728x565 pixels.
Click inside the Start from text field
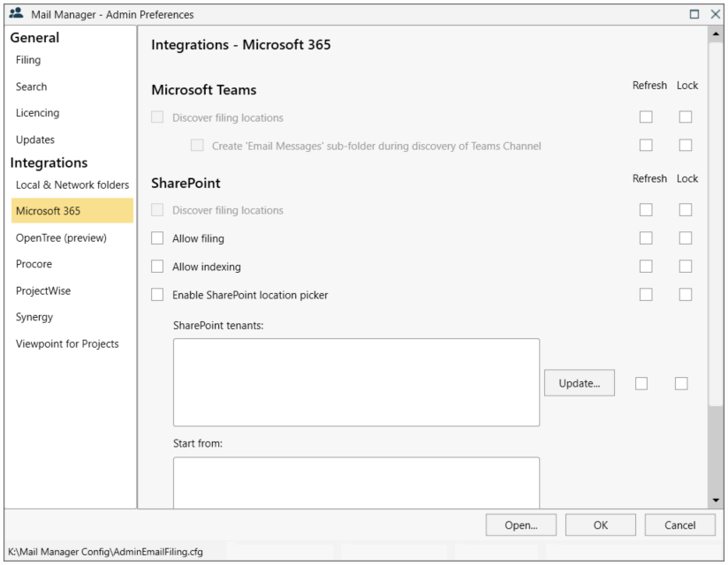pos(353,477)
